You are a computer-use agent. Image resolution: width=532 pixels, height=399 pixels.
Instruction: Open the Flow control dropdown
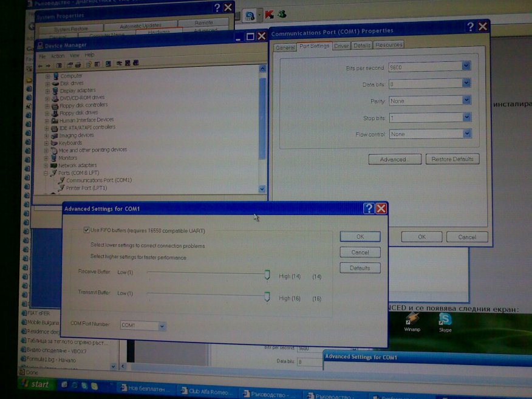point(466,134)
